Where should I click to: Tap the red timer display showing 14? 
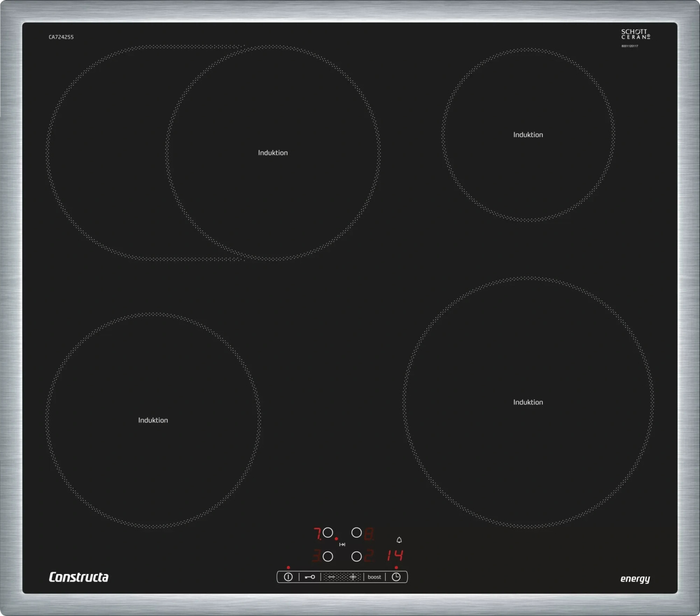click(x=395, y=555)
